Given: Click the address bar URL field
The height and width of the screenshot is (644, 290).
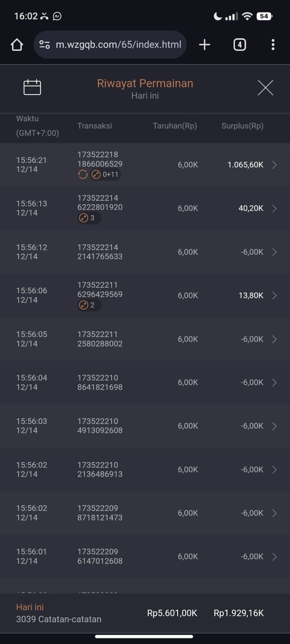Looking at the screenshot, I should tap(118, 45).
